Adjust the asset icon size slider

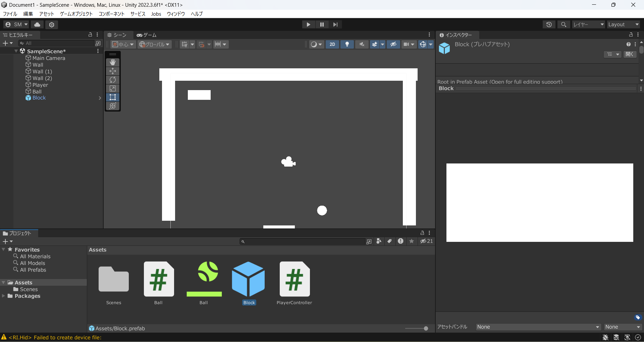coord(426,329)
